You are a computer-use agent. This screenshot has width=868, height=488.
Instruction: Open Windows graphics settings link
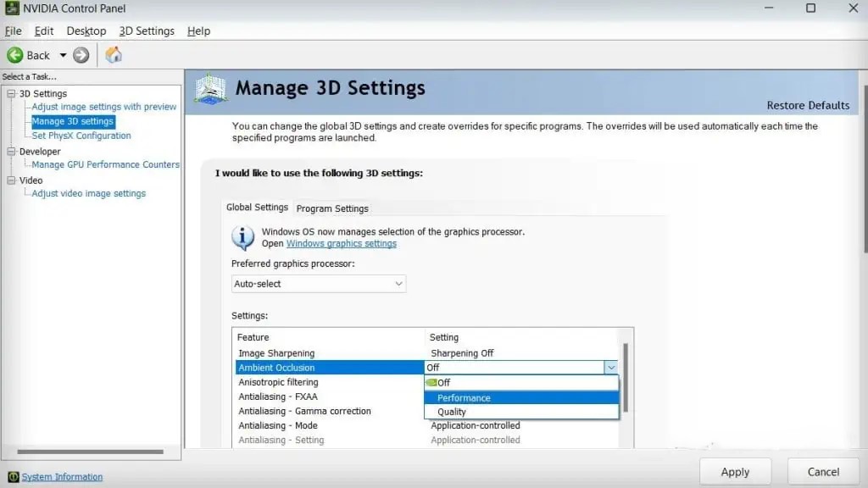pos(341,244)
